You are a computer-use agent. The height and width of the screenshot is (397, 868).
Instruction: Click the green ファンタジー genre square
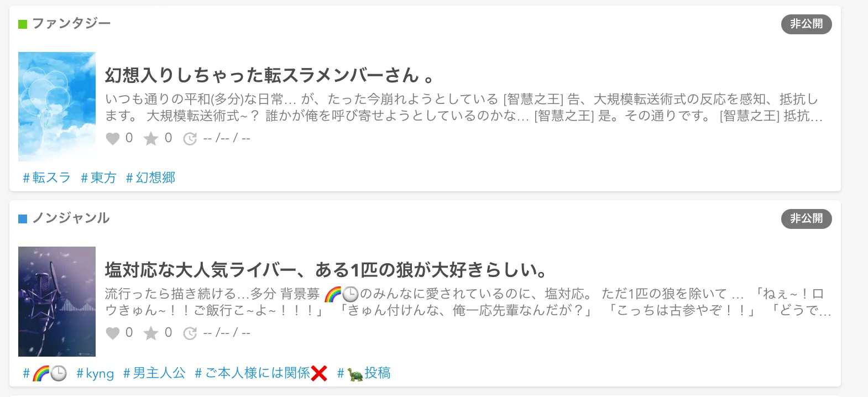tap(23, 24)
